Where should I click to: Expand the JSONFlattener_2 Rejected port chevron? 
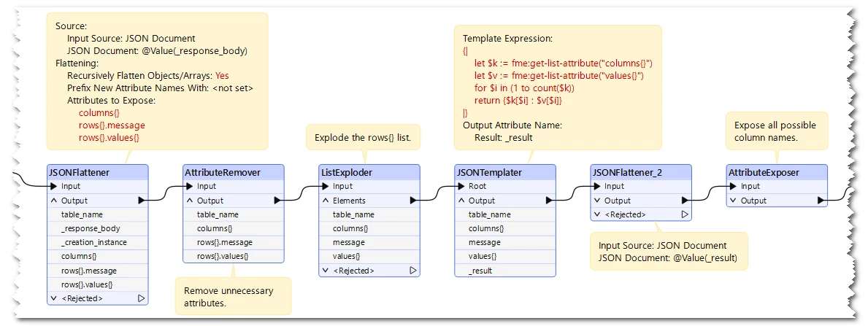(596, 214)
